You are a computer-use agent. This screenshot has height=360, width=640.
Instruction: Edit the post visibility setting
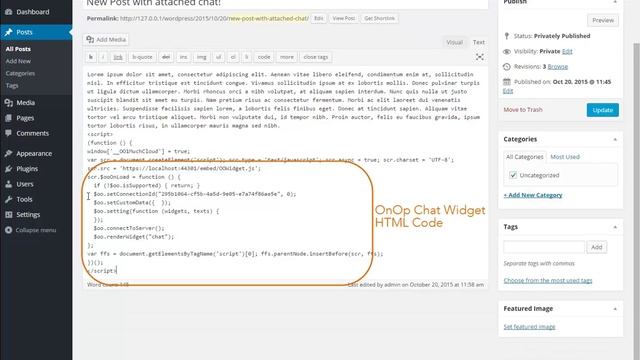tap(567, 51)
